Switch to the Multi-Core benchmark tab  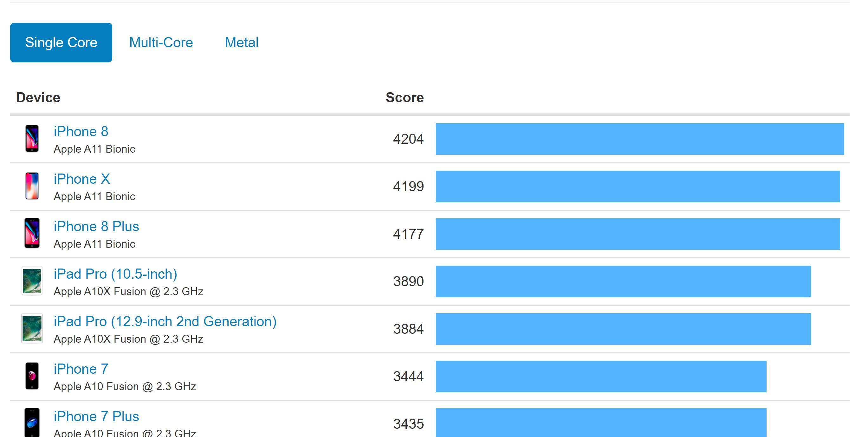coord(161,42)
